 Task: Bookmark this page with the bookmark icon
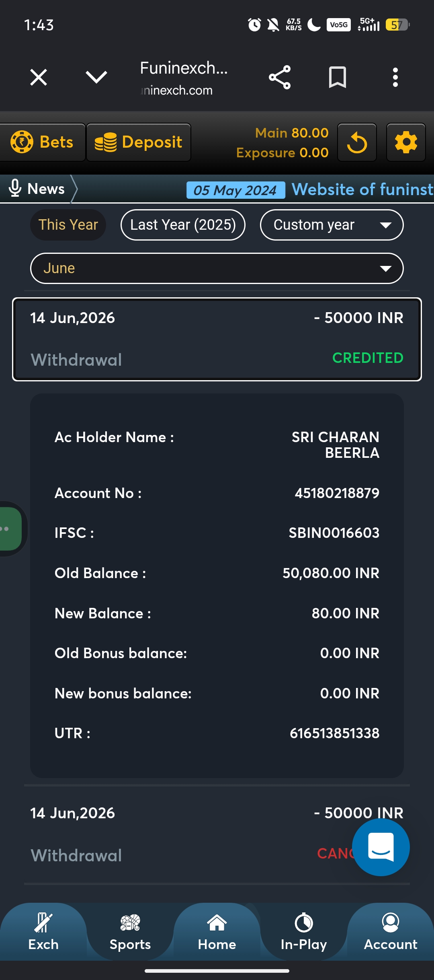(x=338, y=77)
